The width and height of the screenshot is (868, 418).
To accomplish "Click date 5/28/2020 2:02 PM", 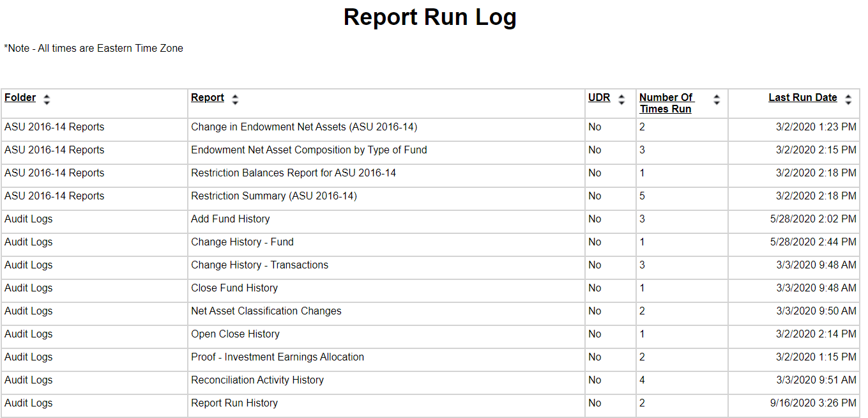I will click(813, 219).
